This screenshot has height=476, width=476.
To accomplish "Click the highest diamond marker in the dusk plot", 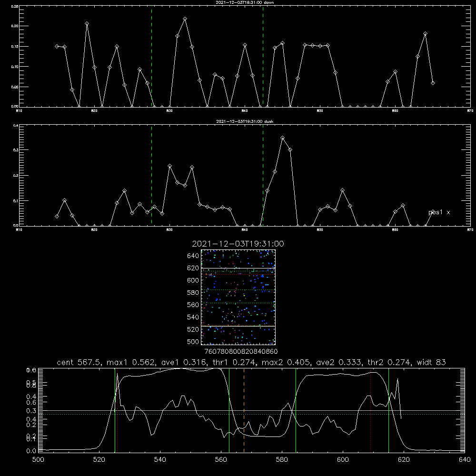I will (x=283, y=138).
